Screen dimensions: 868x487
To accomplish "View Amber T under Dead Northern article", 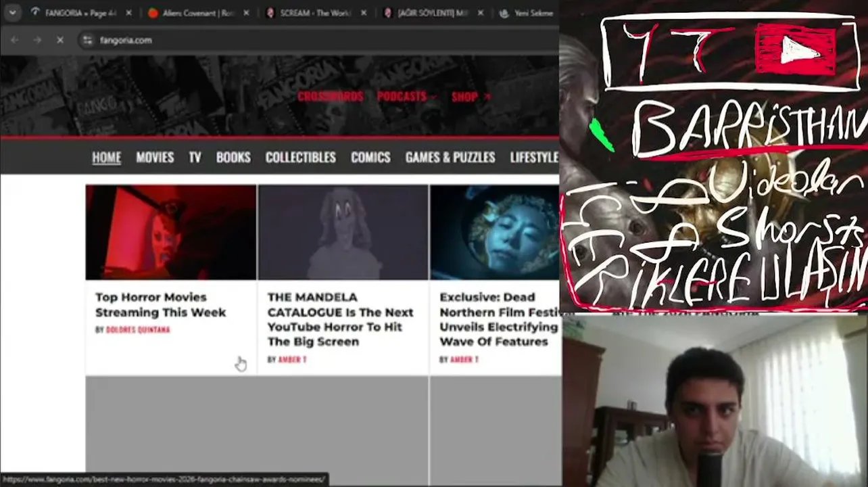I will [464, 360].
